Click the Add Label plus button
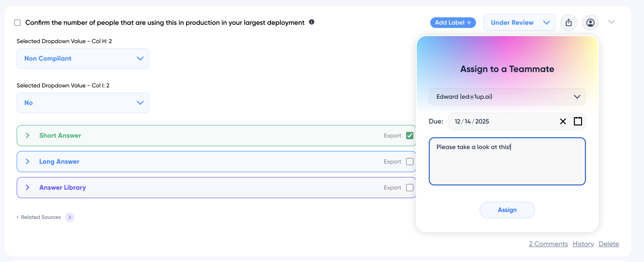The image size is (644, 262). [x=452, y=23]
